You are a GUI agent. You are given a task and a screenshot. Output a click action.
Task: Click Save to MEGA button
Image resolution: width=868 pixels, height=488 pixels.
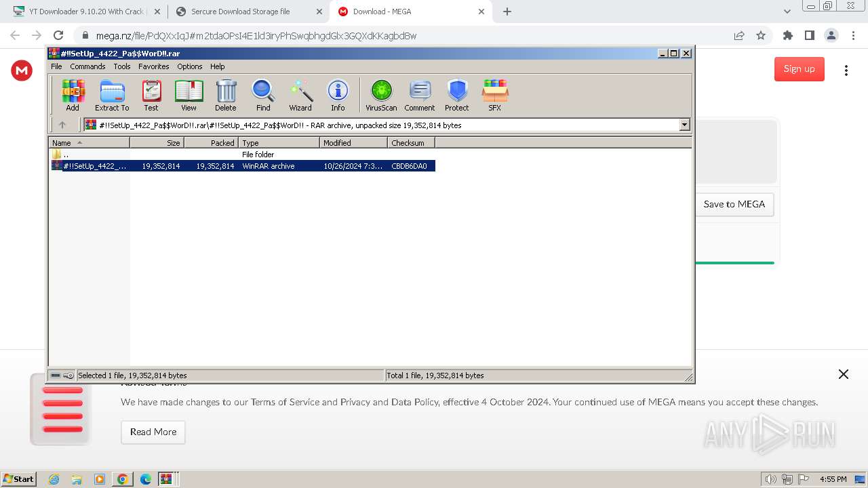click(734, 204)
